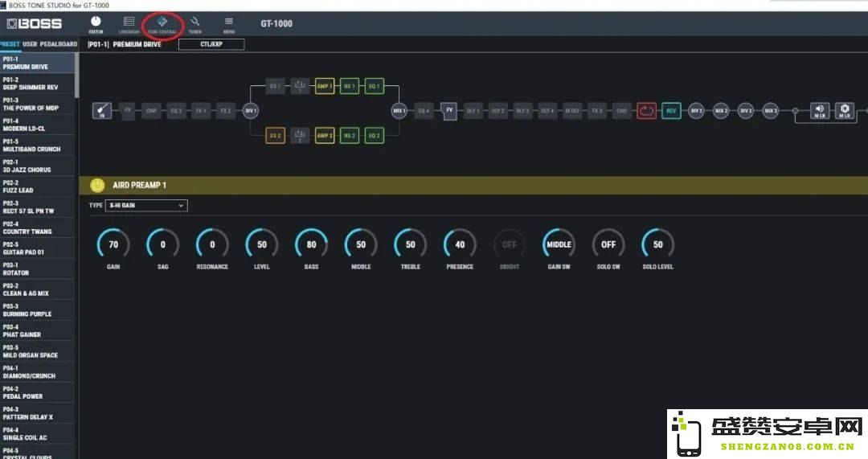Image resolution: width=868 pixels, height=459 pixels.
Task: Adjust the BASS knob set to 80
Action: [x=311, y=244]
